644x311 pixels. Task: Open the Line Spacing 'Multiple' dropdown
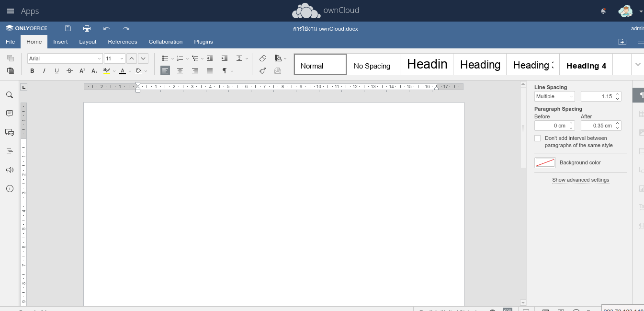click(554, 96)
